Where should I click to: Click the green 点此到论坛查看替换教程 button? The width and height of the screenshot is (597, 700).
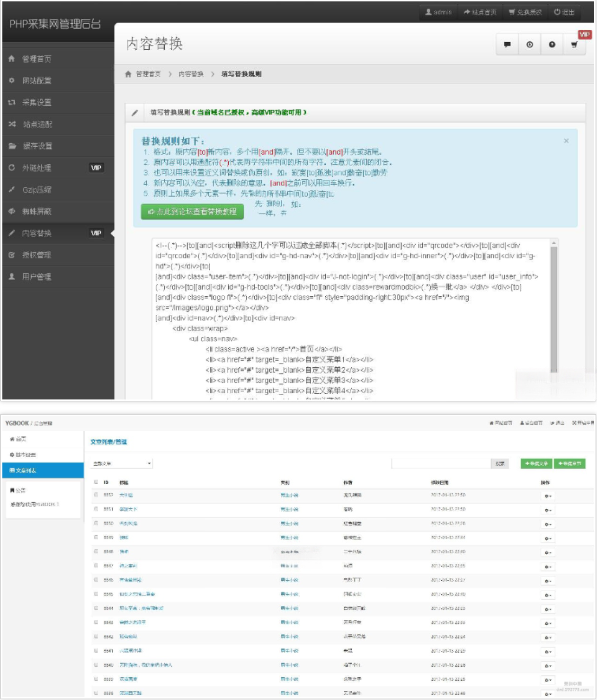[x=192, y=212]
